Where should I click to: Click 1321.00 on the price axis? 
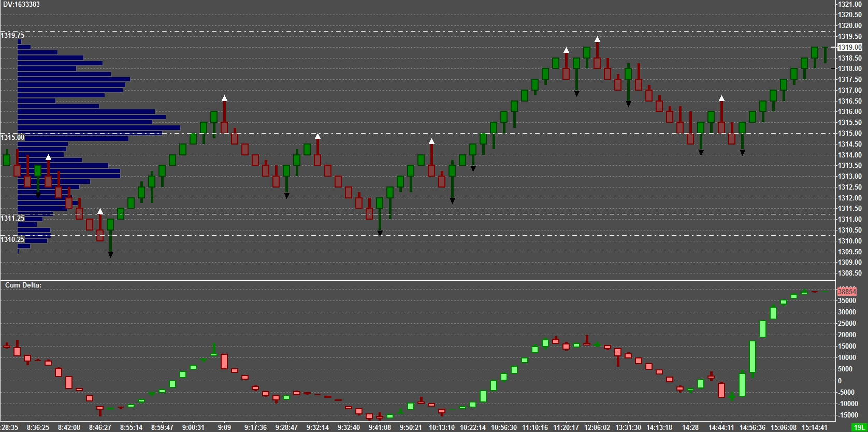coord(850,4)
